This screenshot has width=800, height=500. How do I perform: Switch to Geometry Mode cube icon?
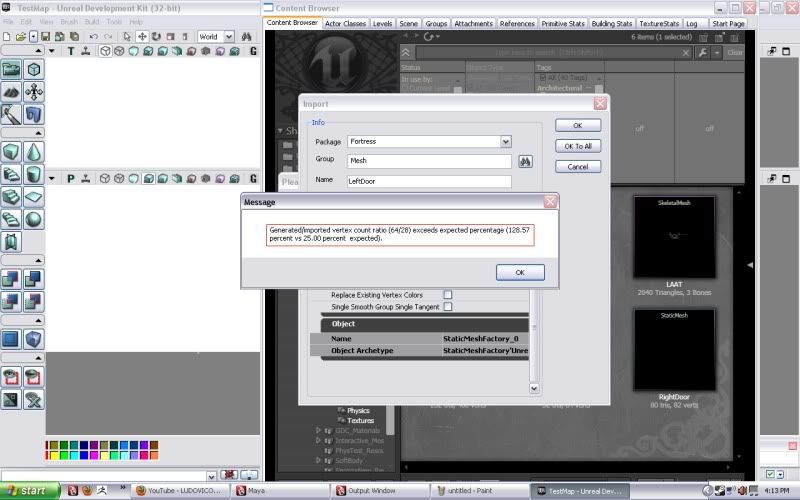click(34, 69)
